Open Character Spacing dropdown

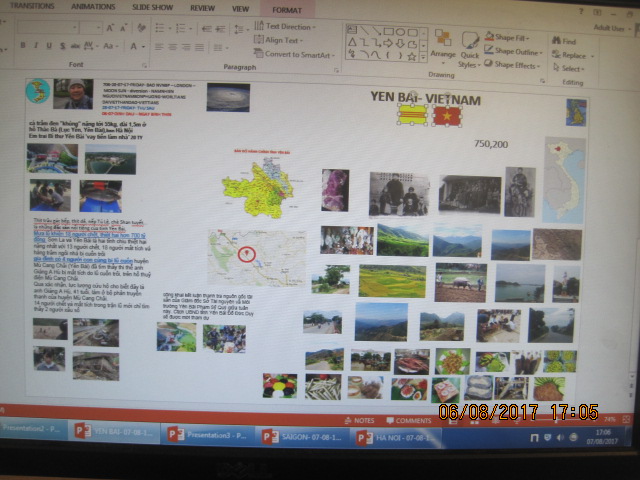91,46
